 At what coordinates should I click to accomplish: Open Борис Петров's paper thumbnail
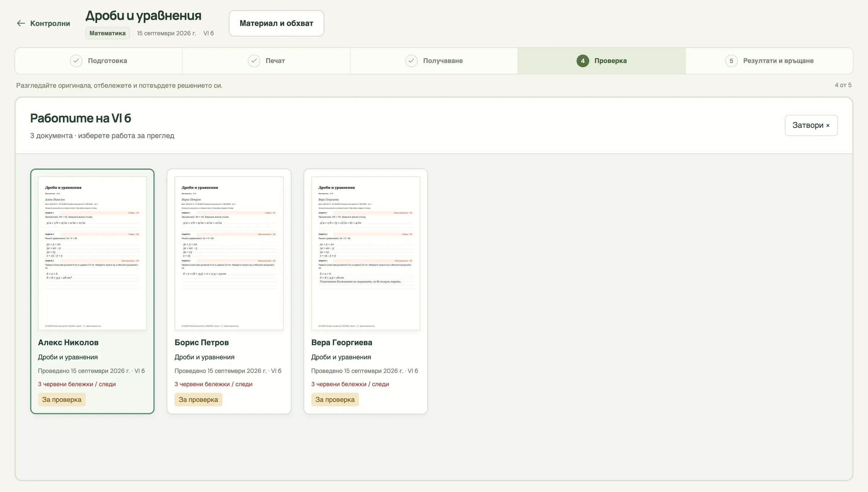tap(229, 253)
